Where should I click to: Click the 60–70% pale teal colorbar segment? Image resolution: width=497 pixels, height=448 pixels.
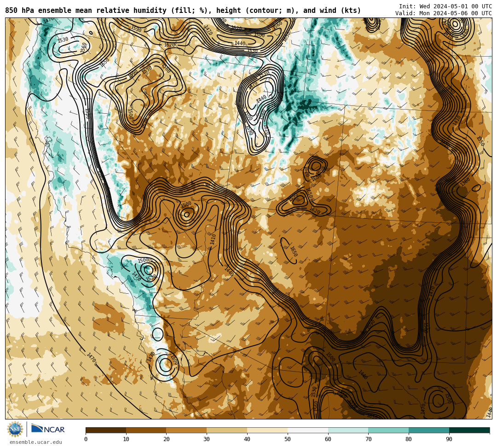tap(348, 430)
